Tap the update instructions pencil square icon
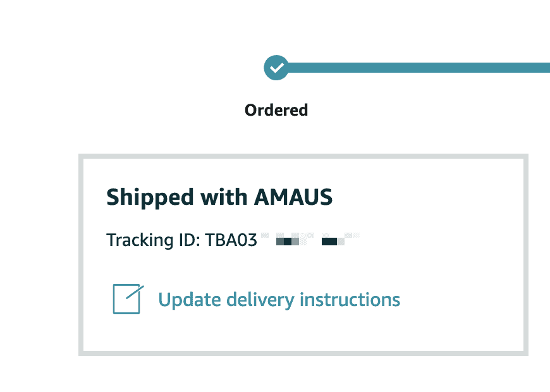 click(x=126, y=299)
